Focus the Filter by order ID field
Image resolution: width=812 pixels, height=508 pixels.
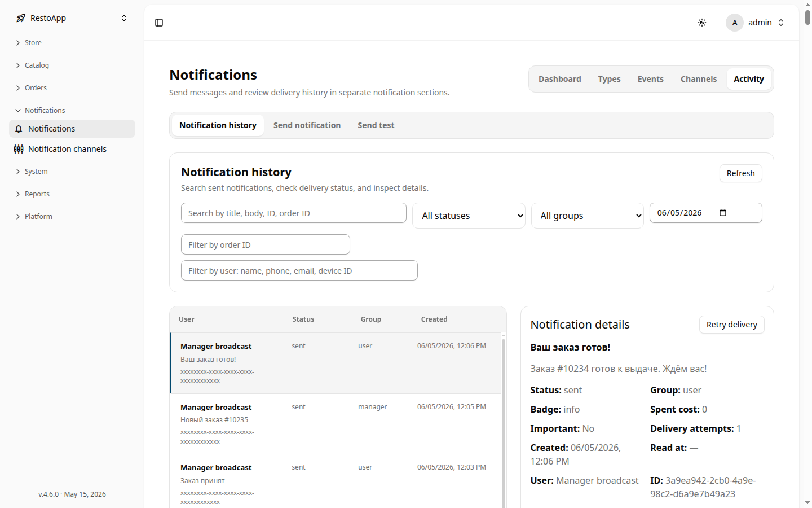266,244
